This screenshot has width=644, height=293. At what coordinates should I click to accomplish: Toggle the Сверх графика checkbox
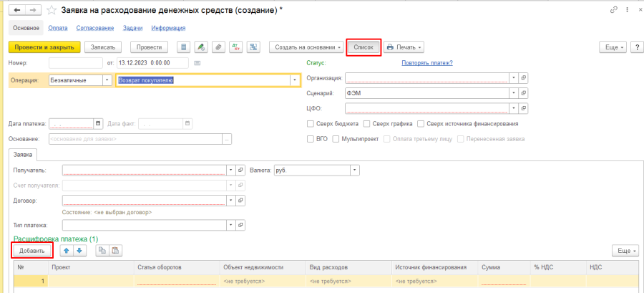(367, 124)
